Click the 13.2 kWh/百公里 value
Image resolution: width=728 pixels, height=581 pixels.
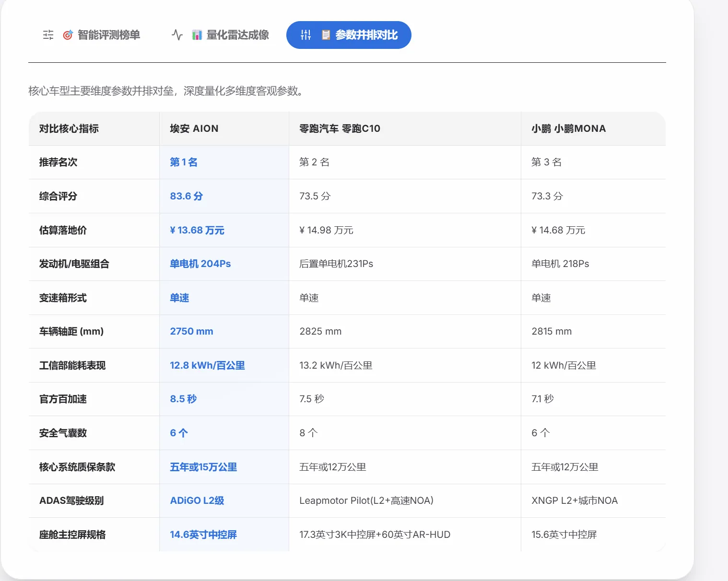point(336,365)
